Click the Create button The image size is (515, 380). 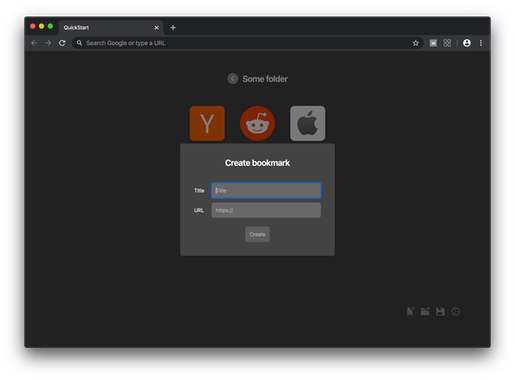[x=257, y=234]
